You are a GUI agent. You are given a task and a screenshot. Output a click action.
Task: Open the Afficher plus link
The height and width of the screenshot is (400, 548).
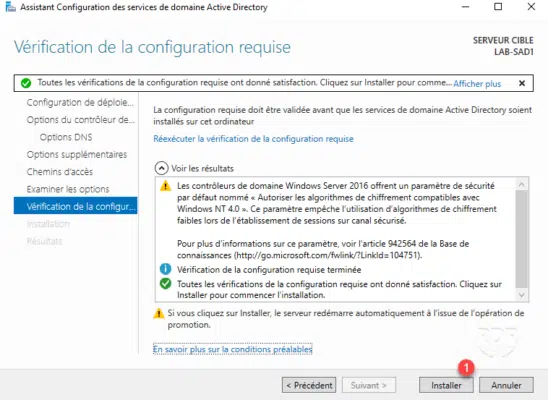tap(477, 83)
